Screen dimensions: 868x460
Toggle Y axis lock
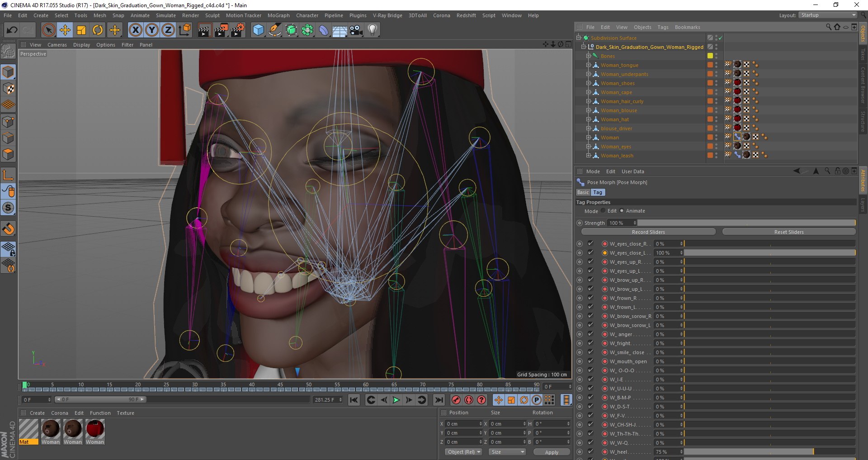(x=152, y=30)
